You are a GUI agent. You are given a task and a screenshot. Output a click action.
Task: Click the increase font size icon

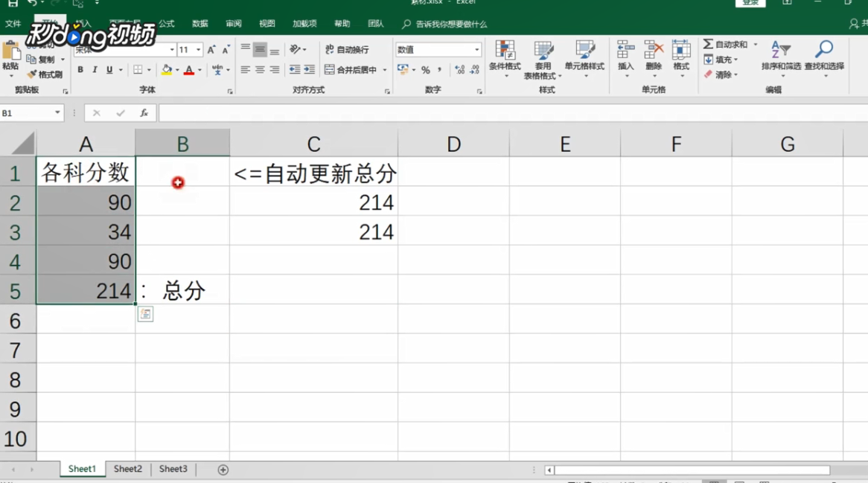(x=211, y=50)
